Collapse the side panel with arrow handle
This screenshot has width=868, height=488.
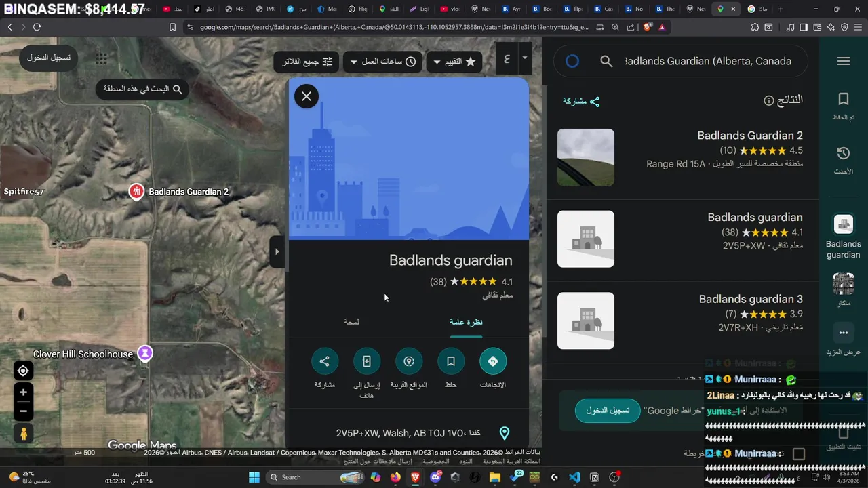277,251
